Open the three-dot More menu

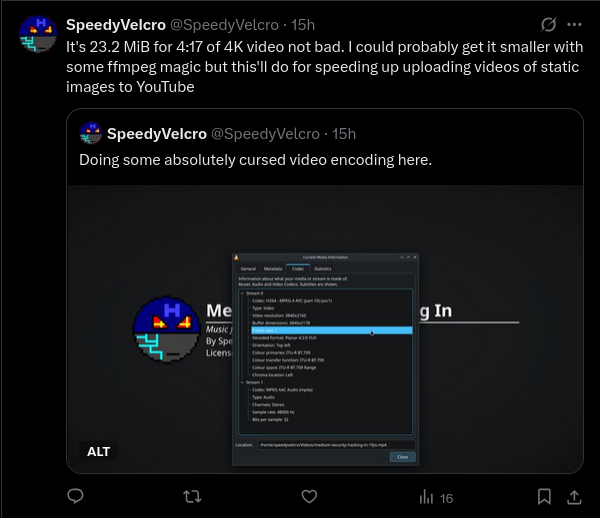574,24
